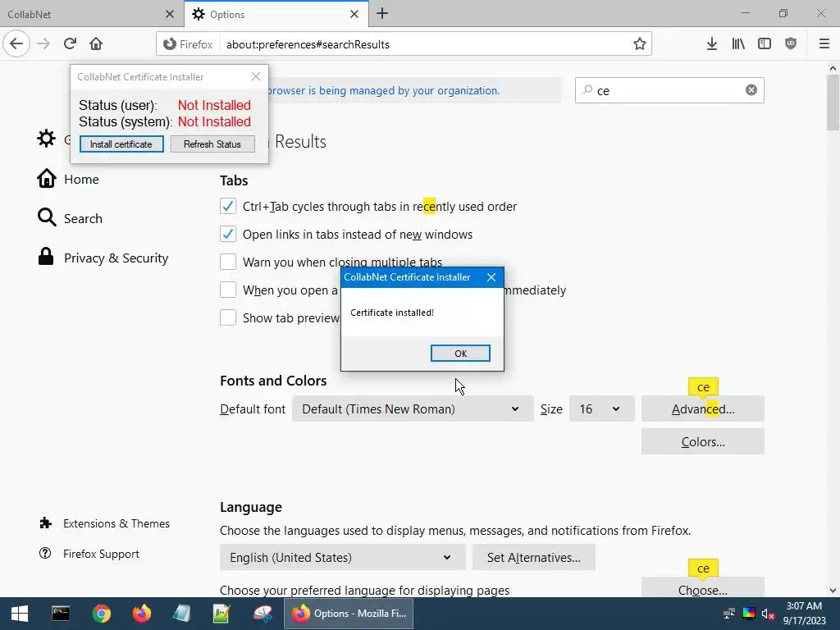This screenshot has width=840, height=630.
Task: Close the CollabNet browser tab
Action: 169,14
